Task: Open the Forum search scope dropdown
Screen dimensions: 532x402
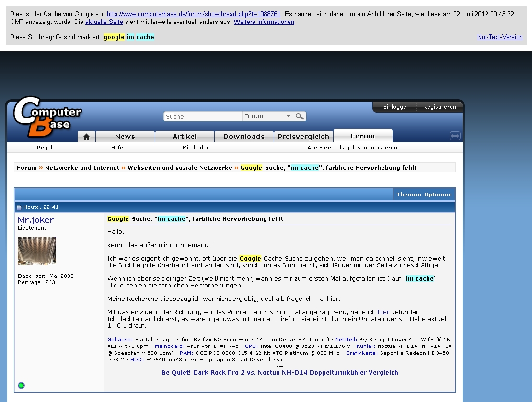Action: click(267, 116)
